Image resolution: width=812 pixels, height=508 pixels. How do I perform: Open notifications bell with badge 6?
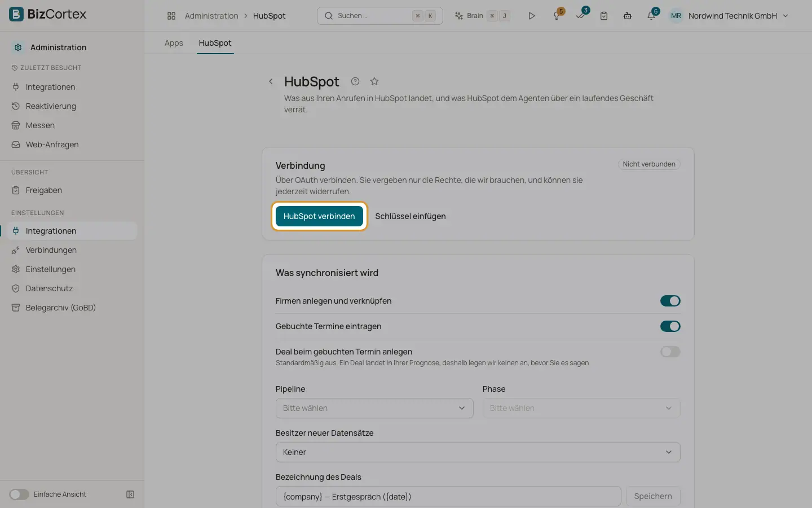652,15
